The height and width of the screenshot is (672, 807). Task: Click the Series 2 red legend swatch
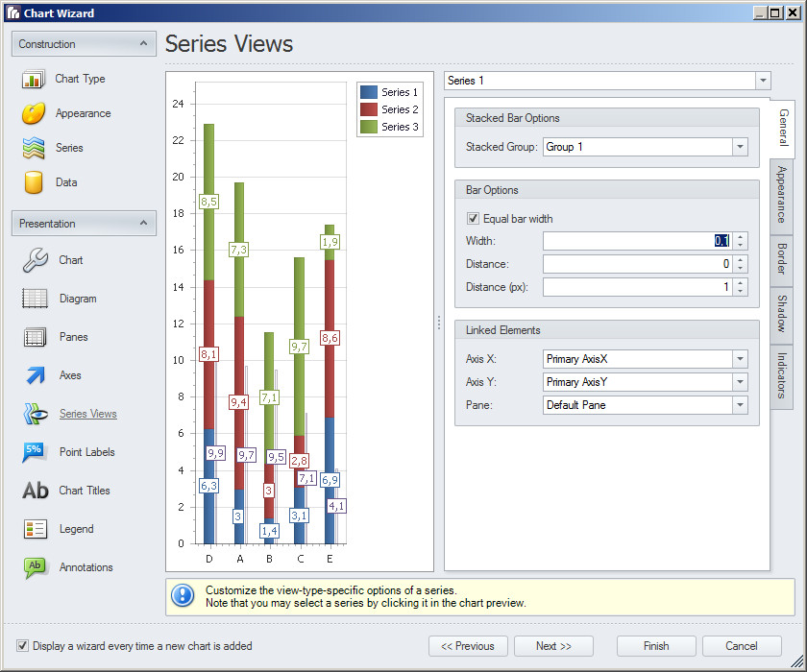click(369, 109)
